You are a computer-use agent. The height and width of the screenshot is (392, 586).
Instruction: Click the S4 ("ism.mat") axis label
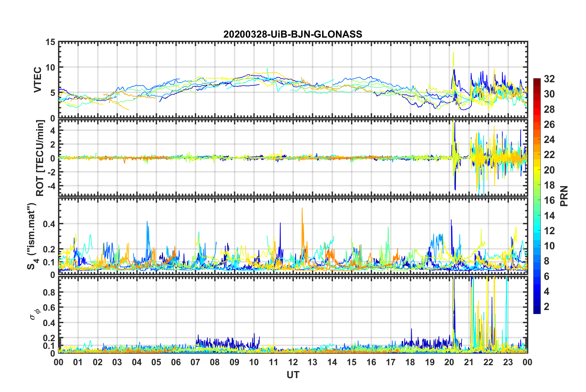[32, 236]
